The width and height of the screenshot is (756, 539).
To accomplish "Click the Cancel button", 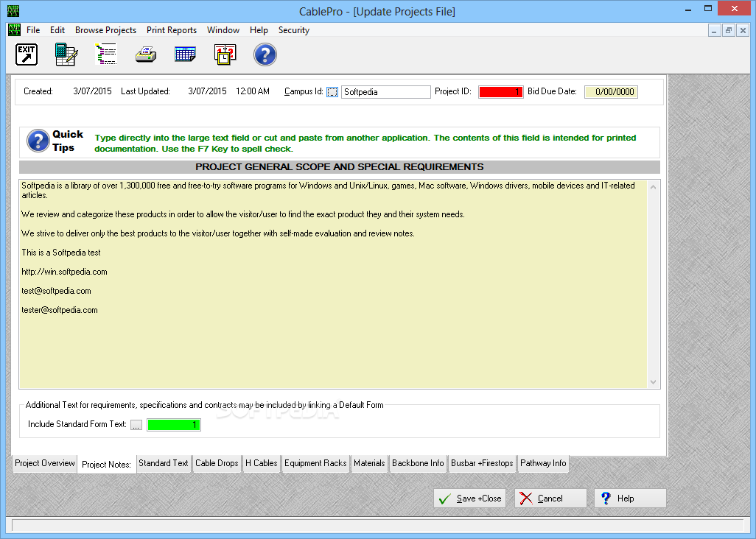I will [x=550, y=499].
